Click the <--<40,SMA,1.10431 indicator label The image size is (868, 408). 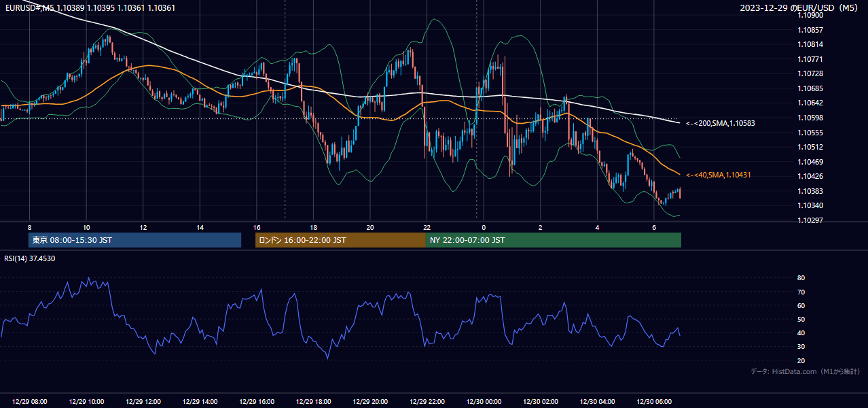pyautogui.click(x=718, y=175)
